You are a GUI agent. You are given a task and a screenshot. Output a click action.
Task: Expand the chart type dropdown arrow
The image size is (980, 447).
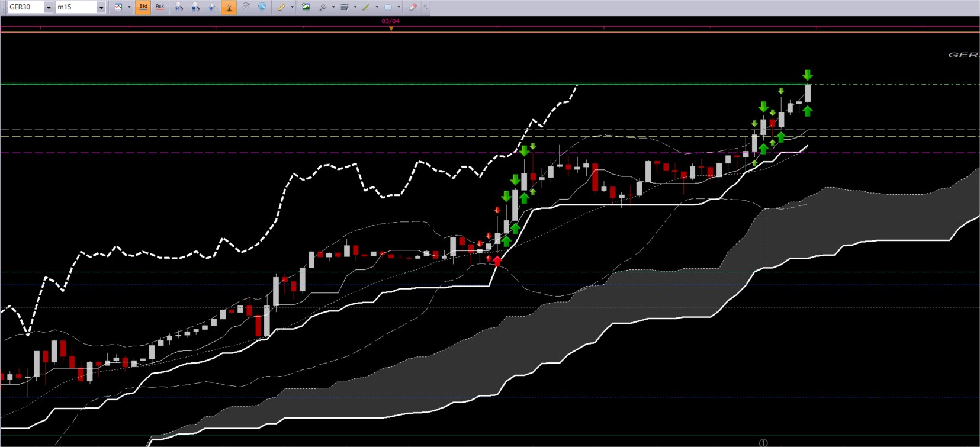[129, 7]
